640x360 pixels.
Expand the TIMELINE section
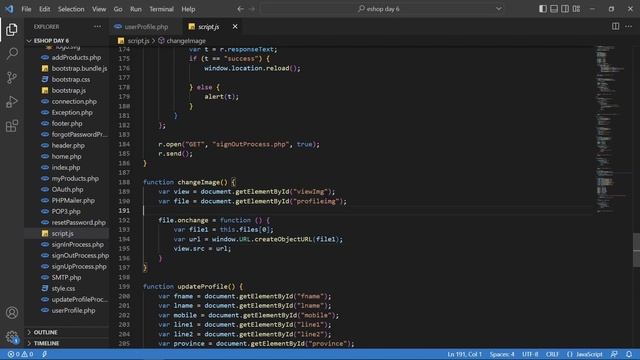coord(47,343)
